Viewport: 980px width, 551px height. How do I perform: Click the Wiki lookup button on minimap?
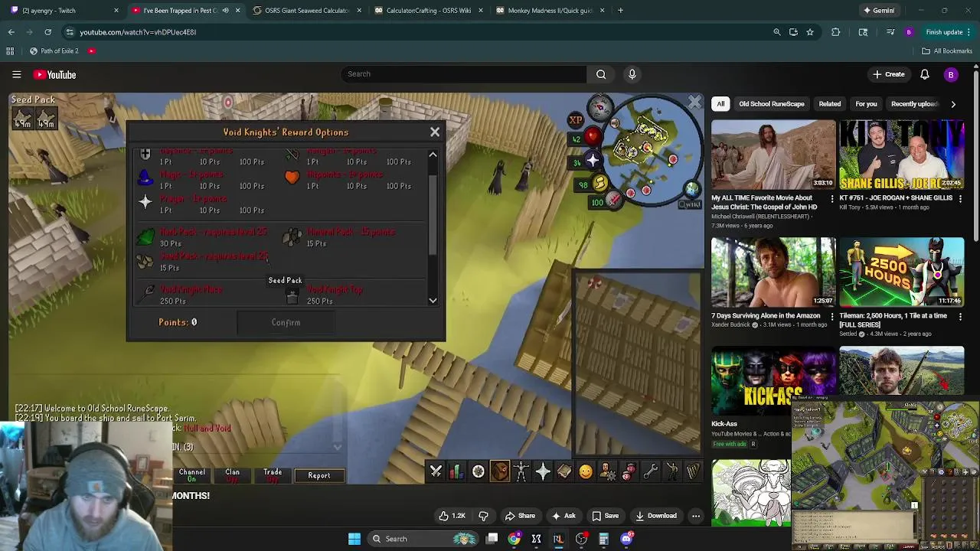click(690, 204)
